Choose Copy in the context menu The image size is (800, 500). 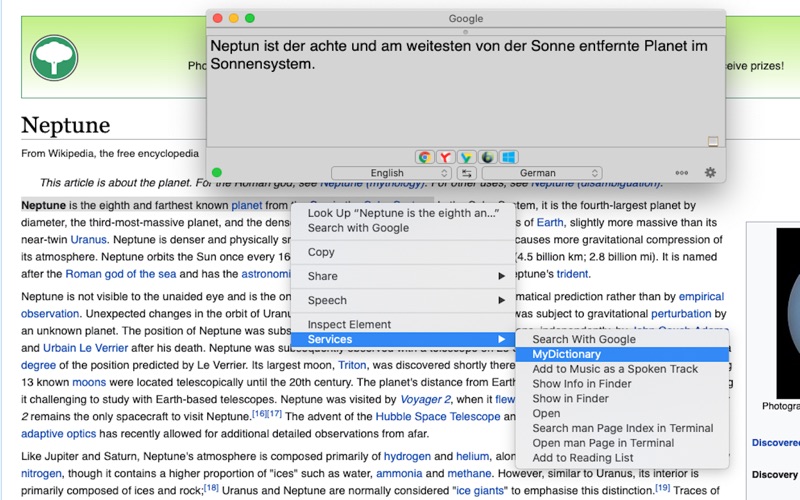(403, 252)
